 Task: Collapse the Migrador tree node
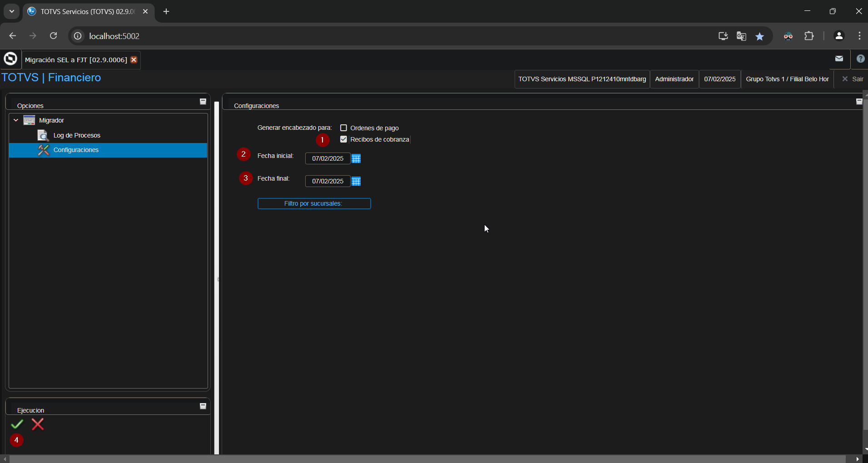click(x=16, y=120)
